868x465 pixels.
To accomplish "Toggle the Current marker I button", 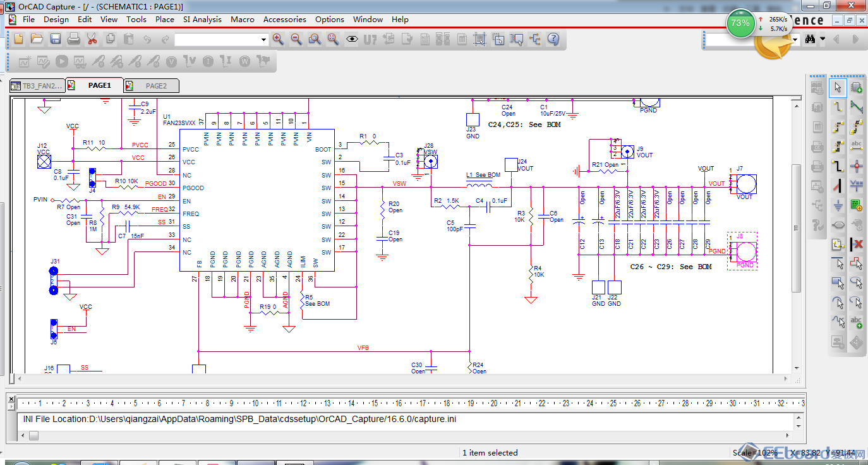I will (x=208, y=61).
